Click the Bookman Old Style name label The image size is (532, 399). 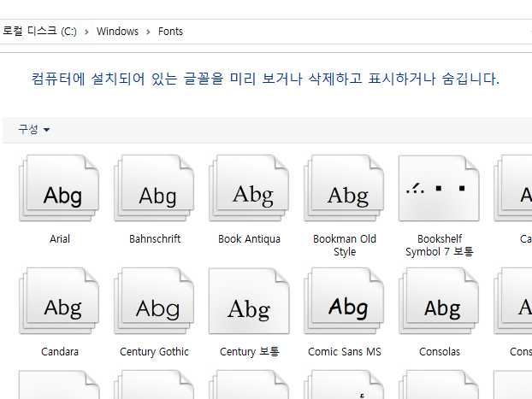[345, 245]
